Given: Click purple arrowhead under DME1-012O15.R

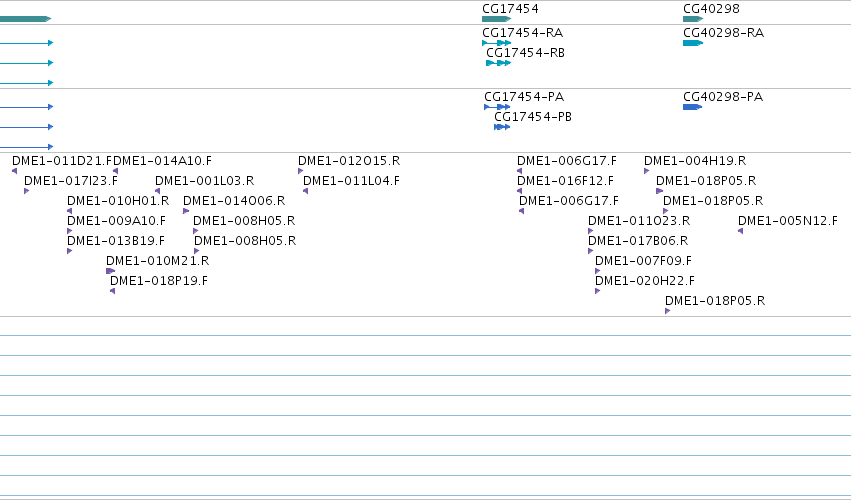Looking at the screenshot, I should point(301,171).
